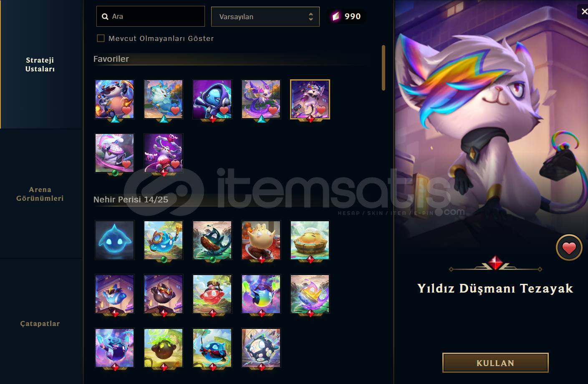Click the KULLAN button
588x384 pixels.
pyautogui.click(x=495, y=363)
